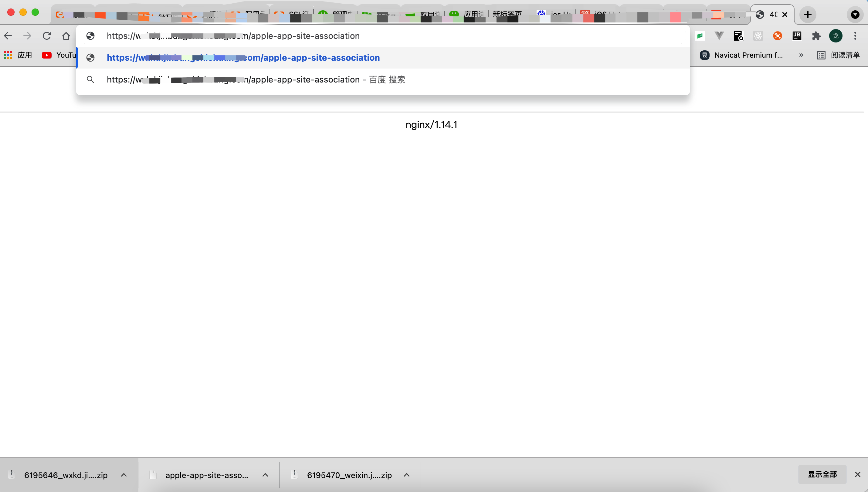The image size is (868, 492).
Task: Select the highlighted URL suggestion in omnibox
Action: [243, 57]
